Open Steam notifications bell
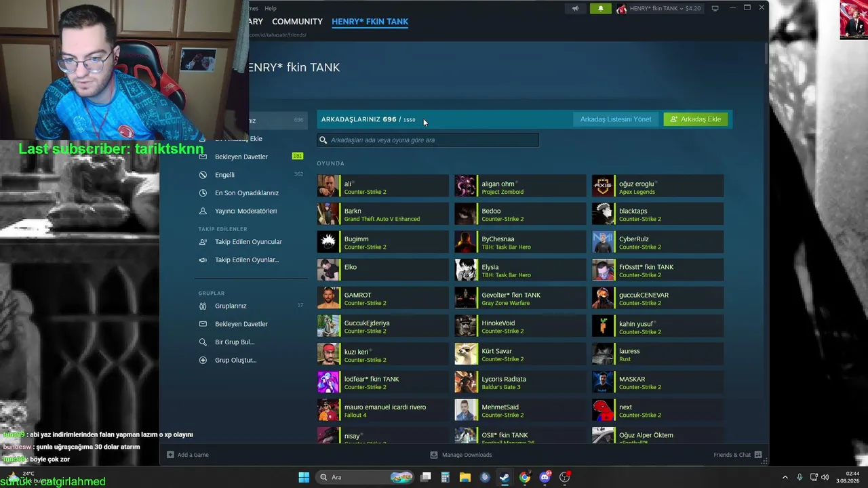The image size is (868, 488). tap(600, 9)
